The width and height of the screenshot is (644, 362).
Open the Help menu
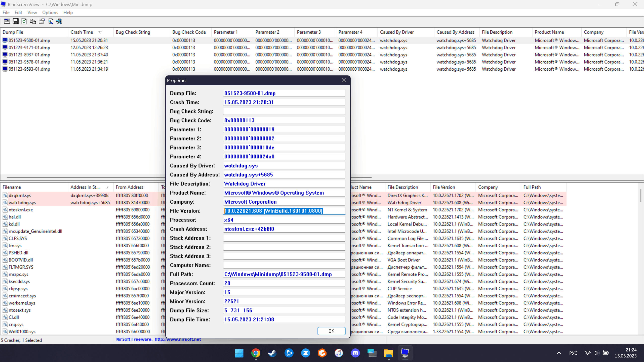68,13
